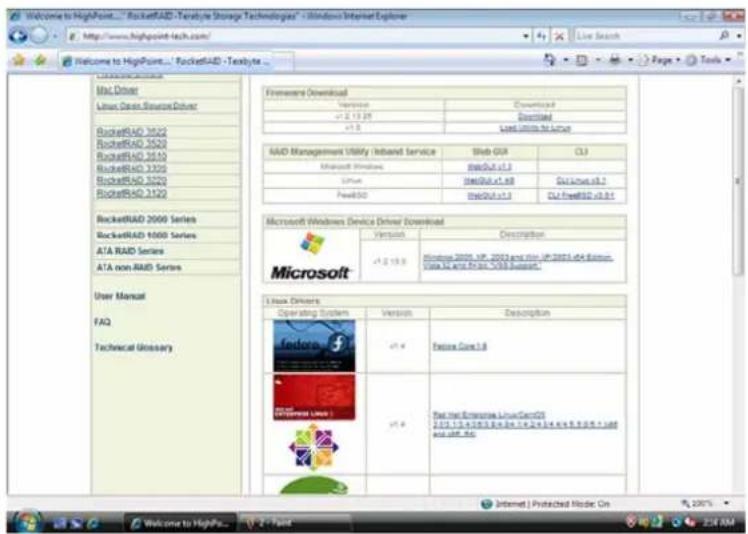The image size is (748, 534).
Task: Click the search magnifier icon in Live Search
Action: (724, 35)
